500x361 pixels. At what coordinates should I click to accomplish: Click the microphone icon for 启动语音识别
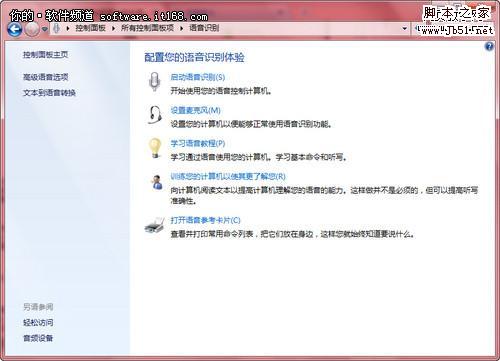(154, 82)
